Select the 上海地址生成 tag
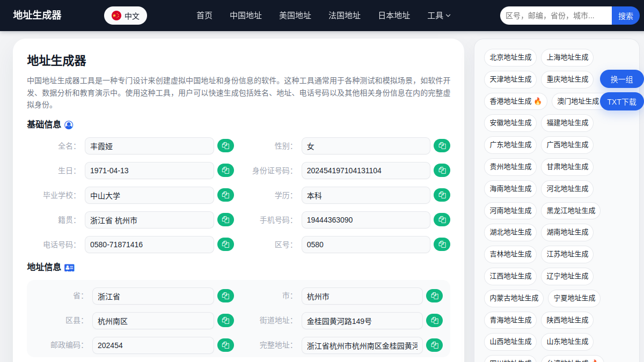This screenshot has width=644, height=362. (x=567, y=57)
